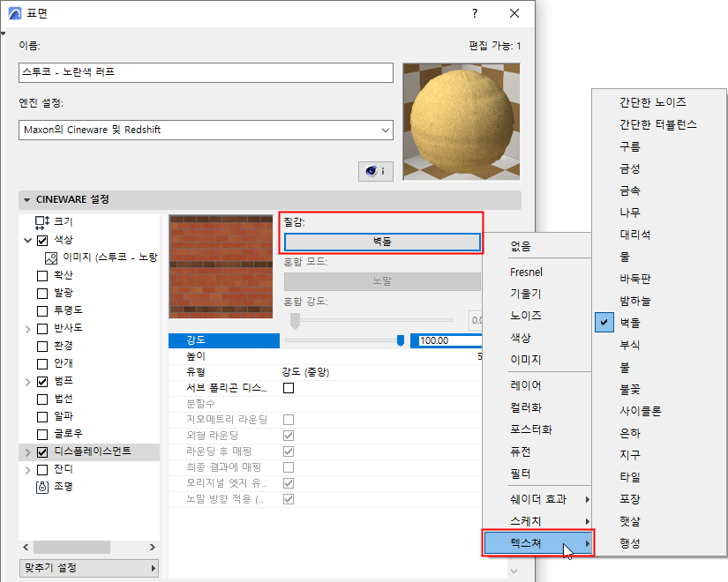The image size is (728, 582).
Task: Expand the 잔디 tree node
Action: click(x=28, y=470)
